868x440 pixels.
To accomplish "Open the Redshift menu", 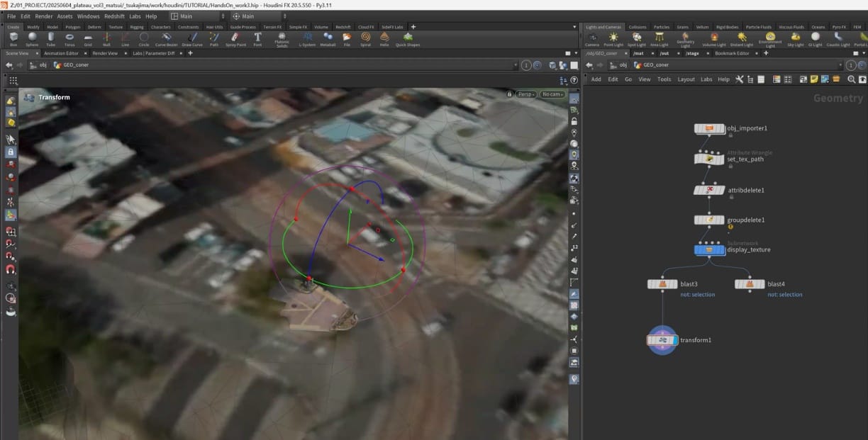I will click(114, 16).
